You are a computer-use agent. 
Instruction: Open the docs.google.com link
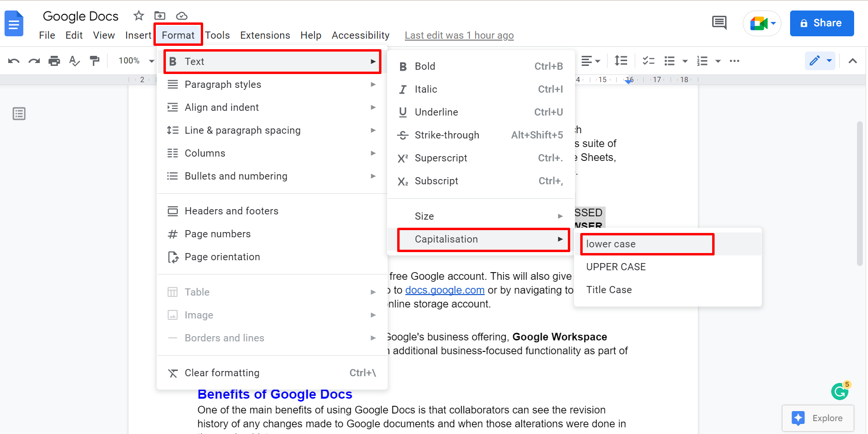click(445, 290)
